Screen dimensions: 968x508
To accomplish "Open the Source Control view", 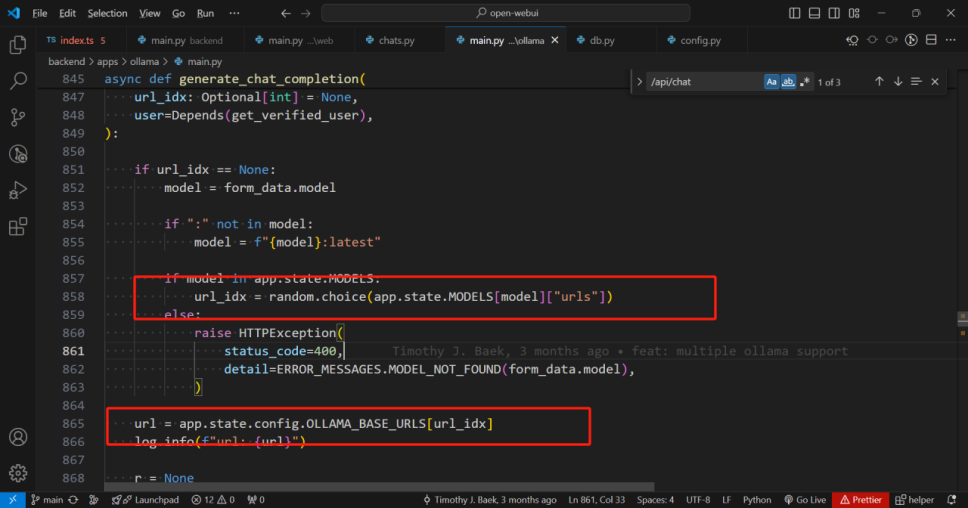I will tap(18, 117).
